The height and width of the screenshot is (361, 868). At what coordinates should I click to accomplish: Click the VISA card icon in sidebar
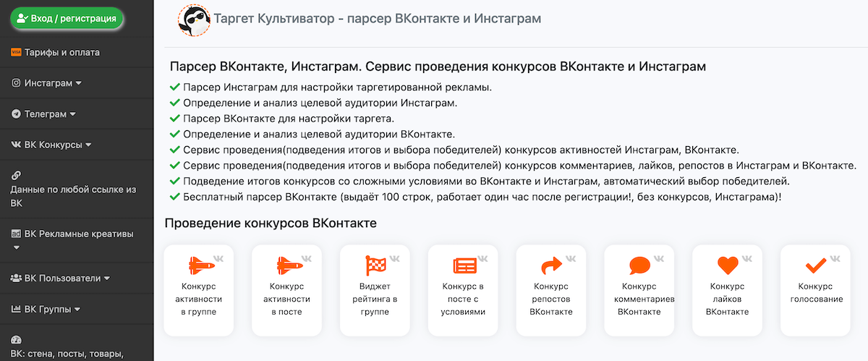tap(16, 52)
